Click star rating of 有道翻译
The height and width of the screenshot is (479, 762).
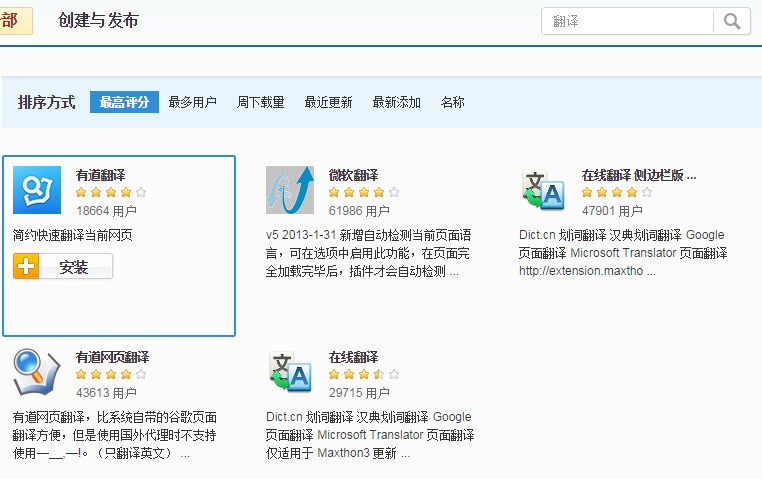click(111, 192)
